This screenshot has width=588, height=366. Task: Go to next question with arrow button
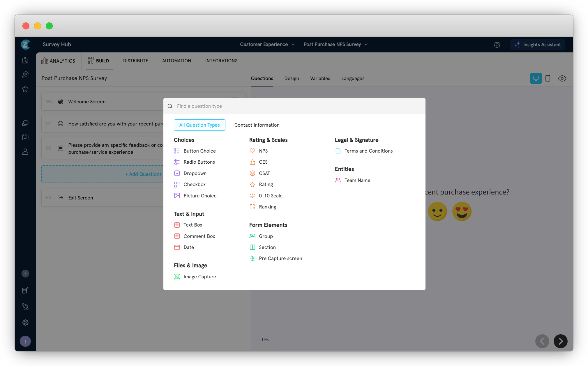pos(560,341)
